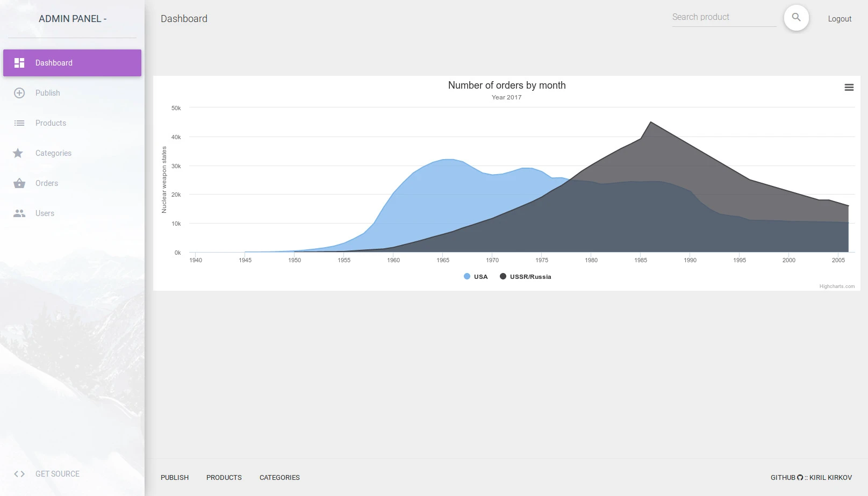Toggle the USSR/Russia series in legend
Image resolution: width=868 pixels, height=496 pixels.
tap(526, 277)
